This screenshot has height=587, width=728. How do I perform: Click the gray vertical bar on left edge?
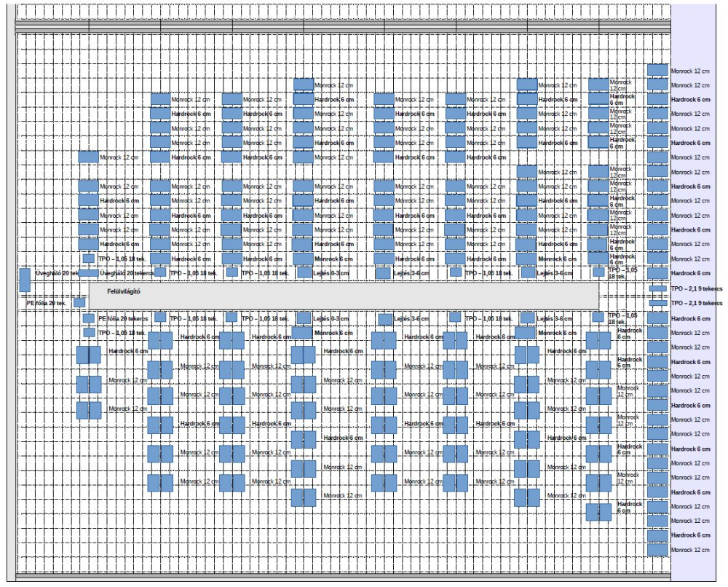coord(9,291)
